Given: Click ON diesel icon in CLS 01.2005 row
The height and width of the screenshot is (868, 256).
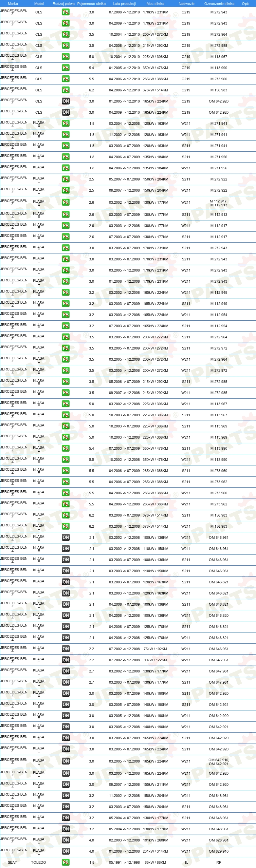Looking at the screenshot, I should click(x=66, y=101).
